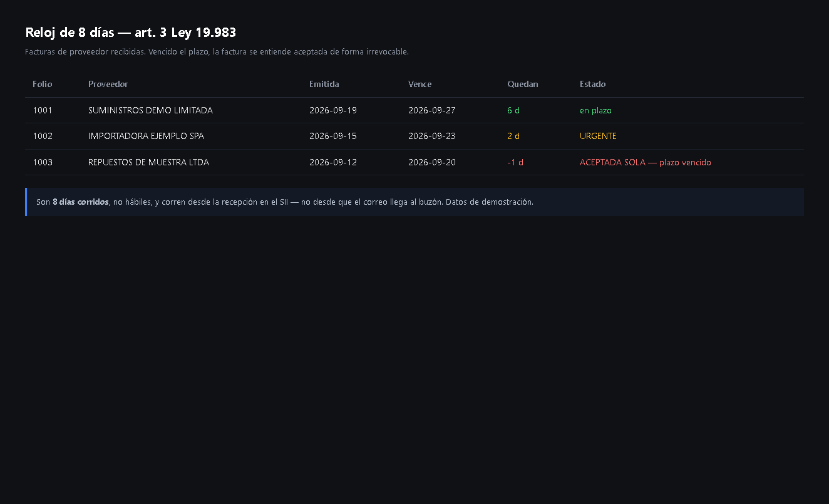829x504 pixels.
Task: Select folio 1003 cell
Action: (43, 162)
